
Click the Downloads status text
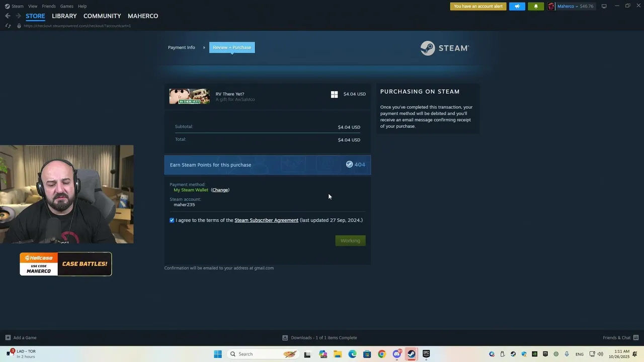(x=324, y=338)
